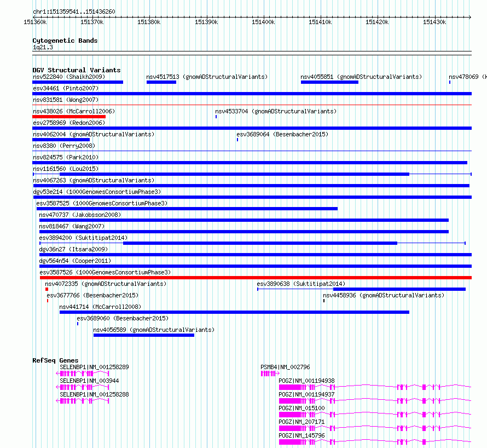Open esv3677766 (Besenbacher2015) variant
487x448 pixels.
click(92, 295)
